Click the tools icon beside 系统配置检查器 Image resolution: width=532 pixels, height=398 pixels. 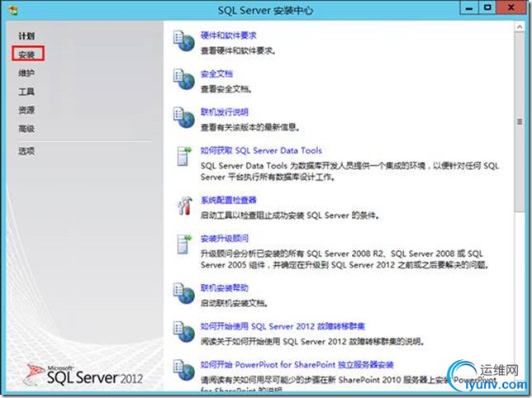[x=184, y=206]
